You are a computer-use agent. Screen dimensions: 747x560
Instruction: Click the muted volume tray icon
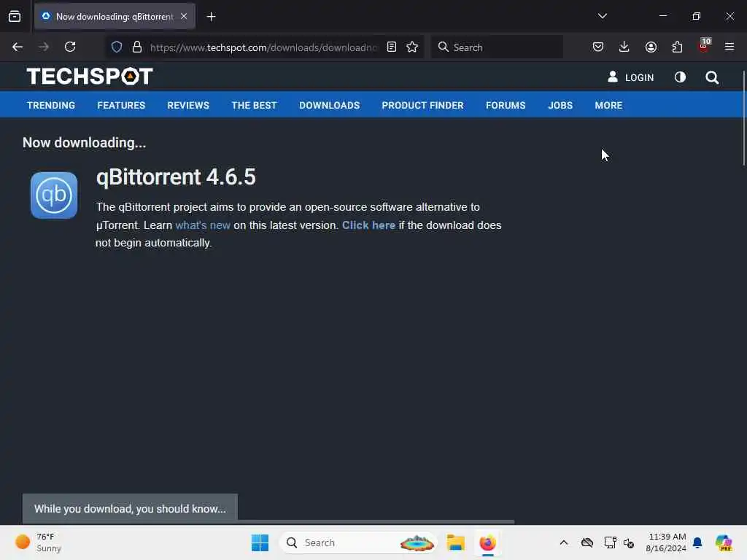tap(629, 542)
